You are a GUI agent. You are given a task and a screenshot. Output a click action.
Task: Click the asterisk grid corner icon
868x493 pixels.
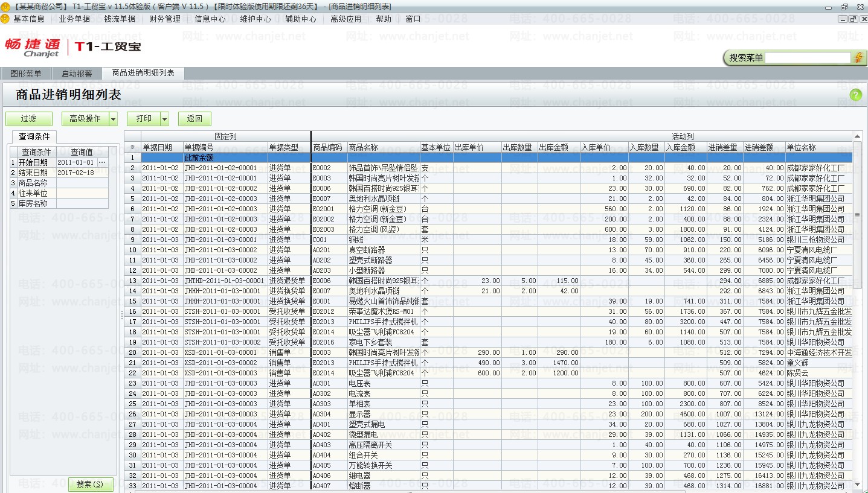(132, 147)
